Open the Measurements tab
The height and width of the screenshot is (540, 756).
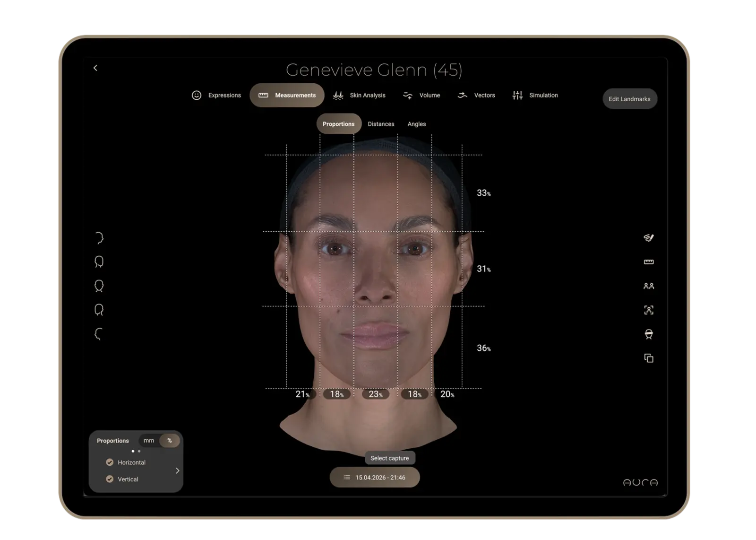287,95
